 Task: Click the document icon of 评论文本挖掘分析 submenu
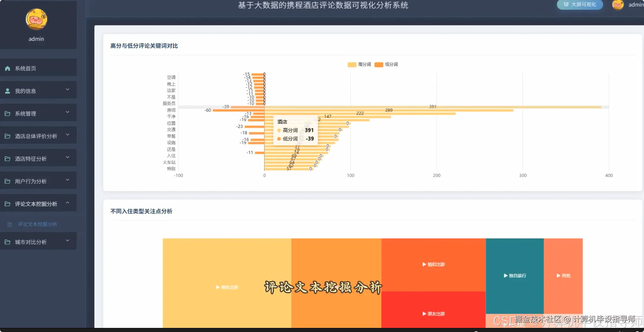(10, 224)
